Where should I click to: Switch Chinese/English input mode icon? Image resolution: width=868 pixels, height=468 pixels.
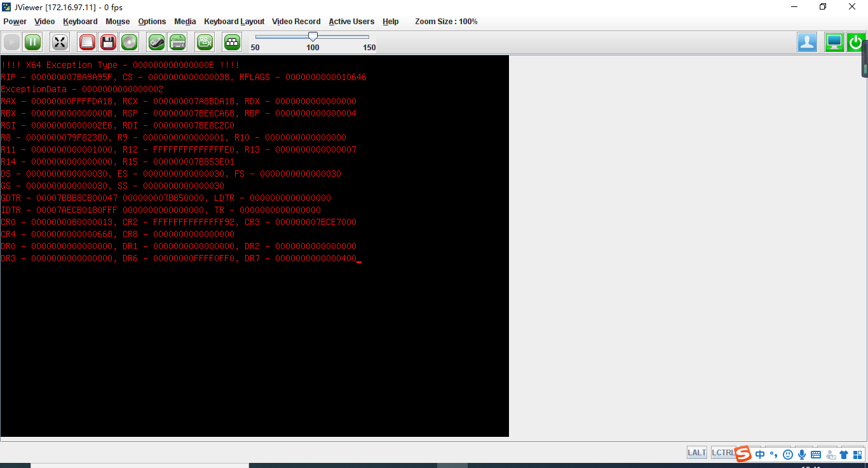(760, 455)
